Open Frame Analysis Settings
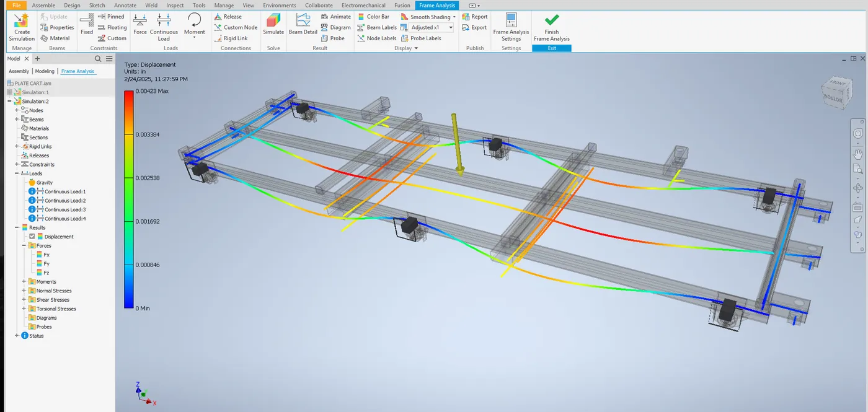Image resolution: width=868 pixels, height=412 pixels. point(511,27)
